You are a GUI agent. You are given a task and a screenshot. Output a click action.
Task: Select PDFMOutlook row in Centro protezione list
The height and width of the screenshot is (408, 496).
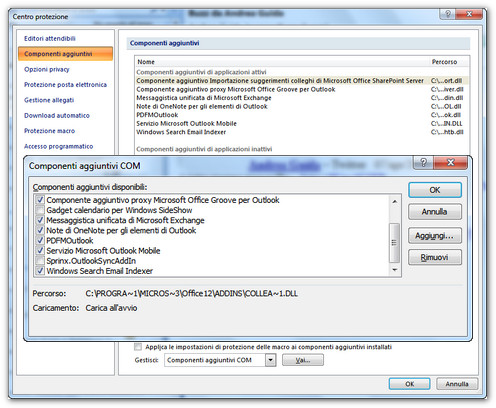(x=302, y=115)
